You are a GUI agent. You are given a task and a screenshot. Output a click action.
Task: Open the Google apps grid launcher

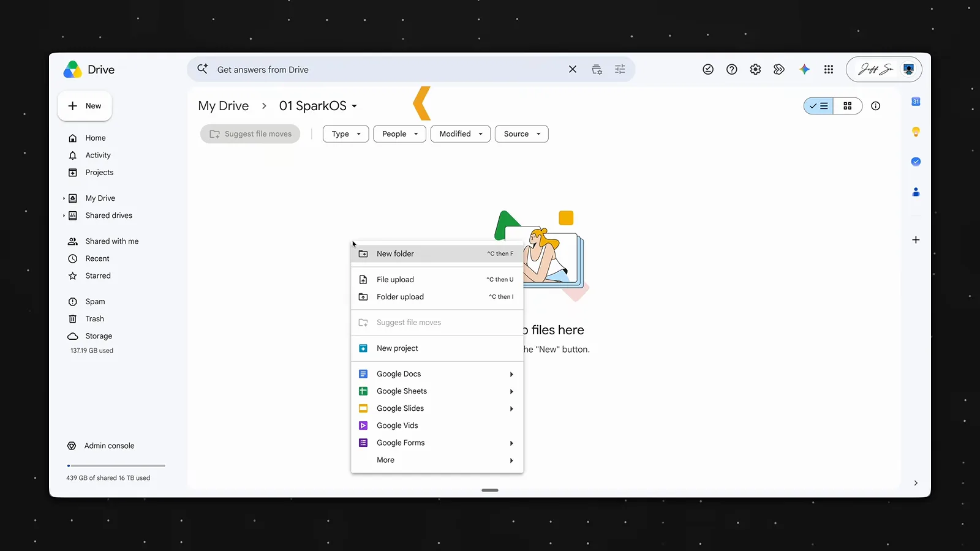pos(828,70)
